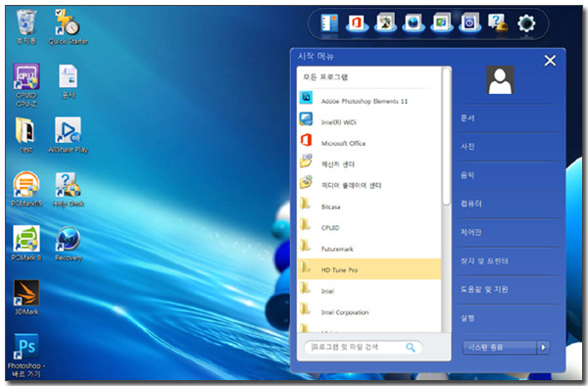Open 사진 in the right panel
588x386 pixels.
(x=508, y=147)
